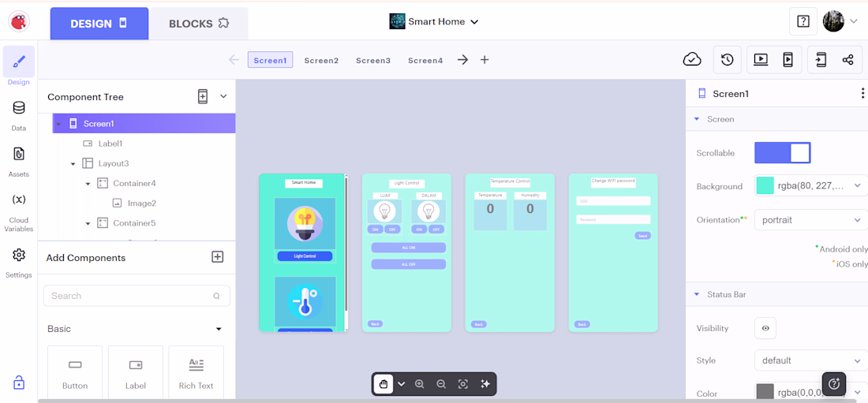Screen dimensions: 868x403
Task: Open help question mark in header
Action: pyautogui.click(x=803, y=21)
